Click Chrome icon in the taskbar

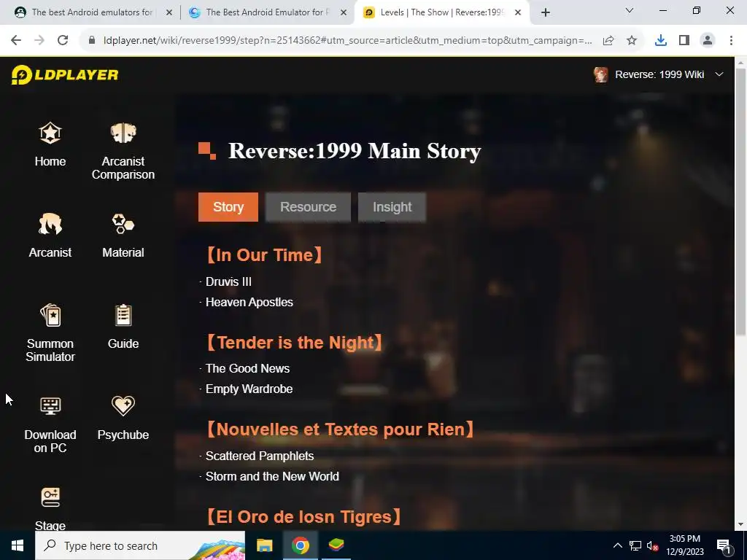coord(300,545)
